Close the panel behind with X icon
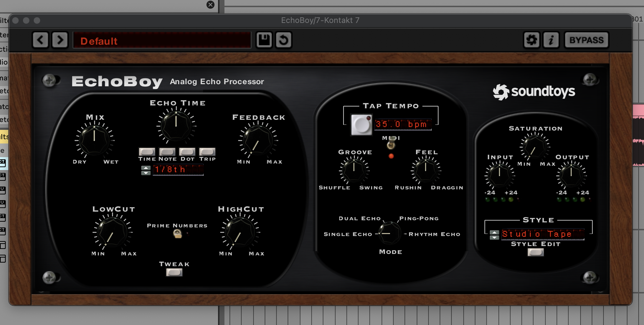644x325 pixels. (210, 5)
